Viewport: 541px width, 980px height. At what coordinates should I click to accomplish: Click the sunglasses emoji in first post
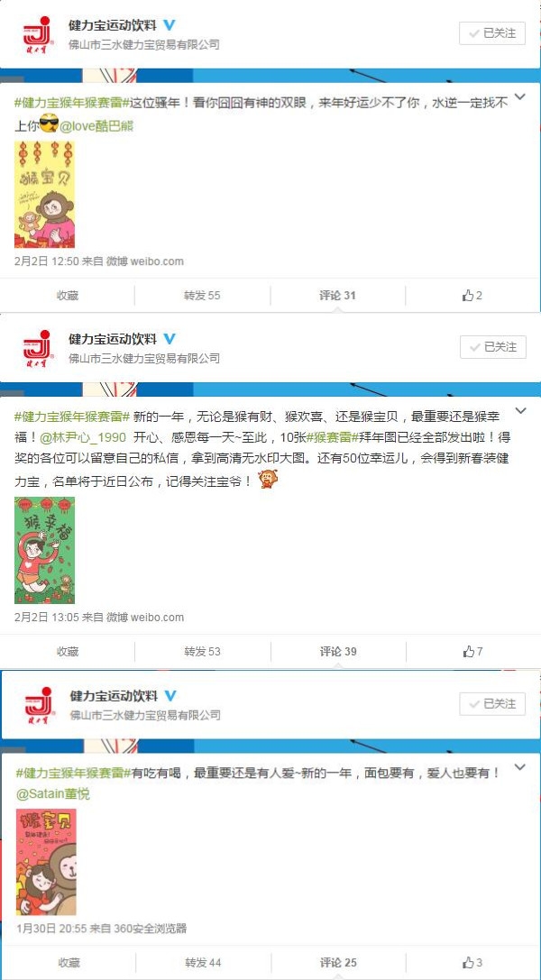(x=48, y=125)
